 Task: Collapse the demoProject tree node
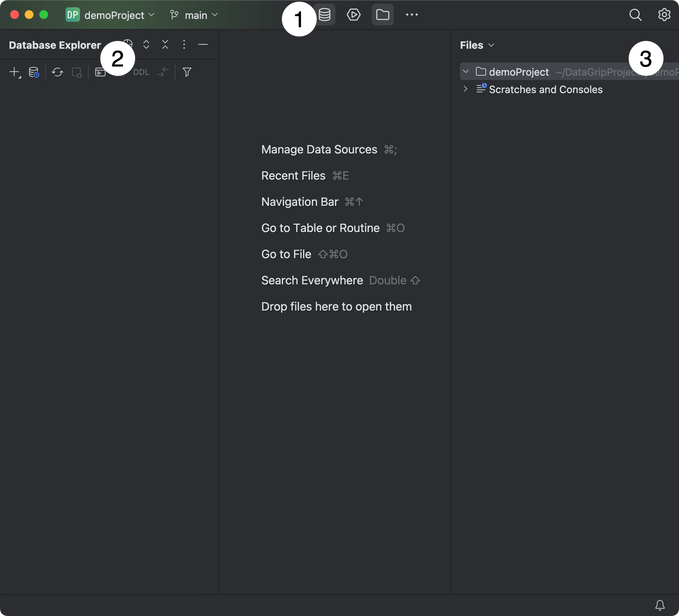pyautogui.click(x=466, y=71)
